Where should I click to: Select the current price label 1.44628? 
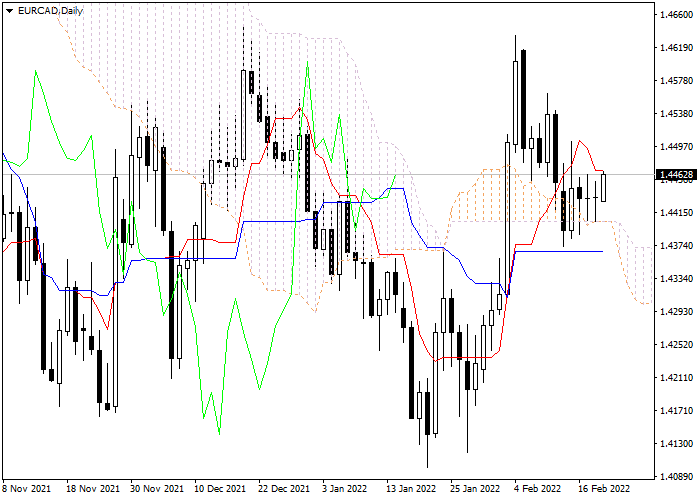(x=676, y=175)
